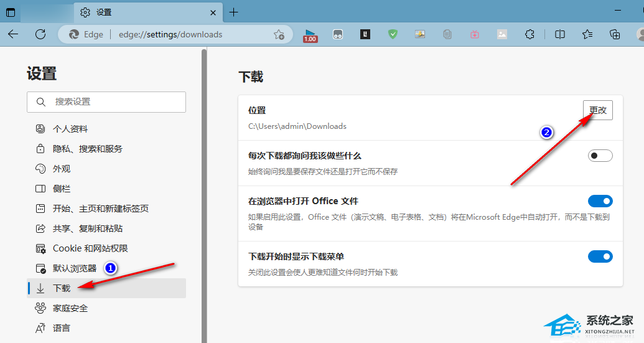Screen dimensions: 644x343
Task: Open split screen view icon
Action: pyautogui.click(x=560, y=34)
